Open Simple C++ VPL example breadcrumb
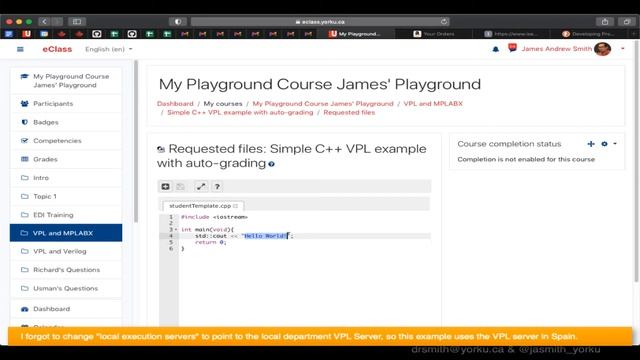 pos(240,112)
